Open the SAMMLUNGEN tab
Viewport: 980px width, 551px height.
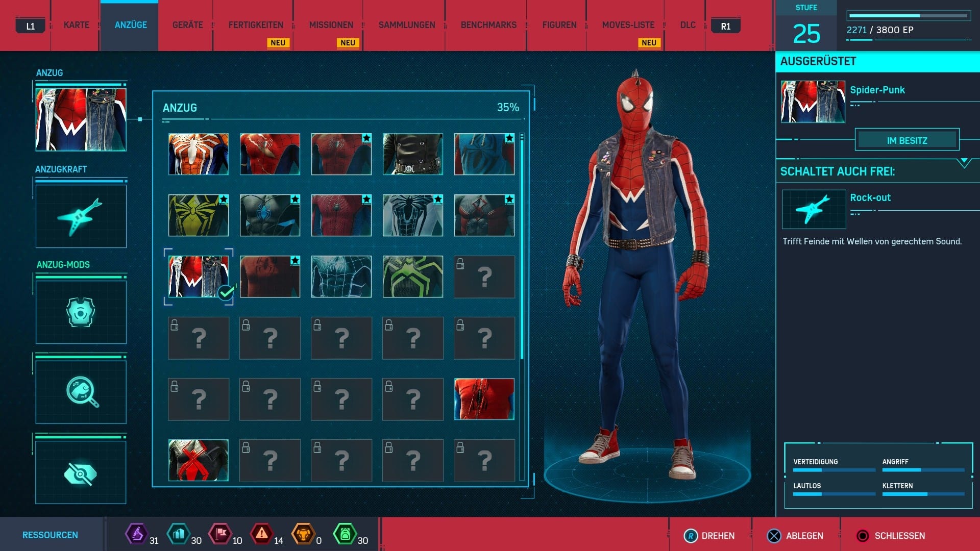[x=407, y=25]
